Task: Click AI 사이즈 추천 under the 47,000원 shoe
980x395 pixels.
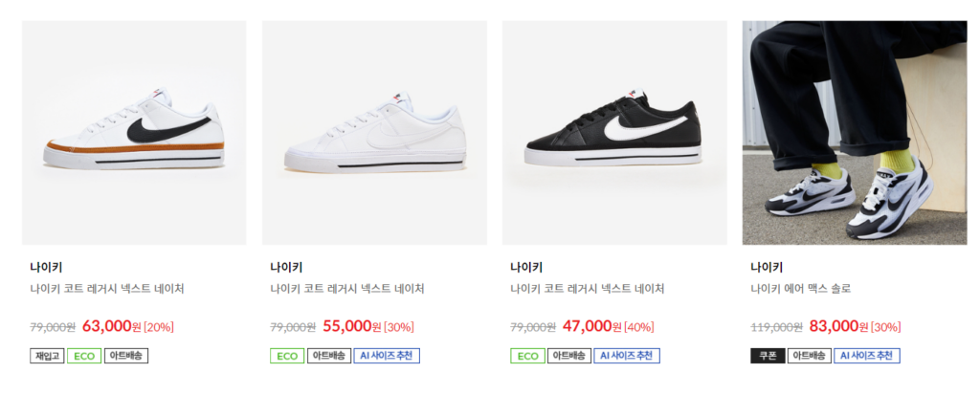Action: [x=627, y=356]
